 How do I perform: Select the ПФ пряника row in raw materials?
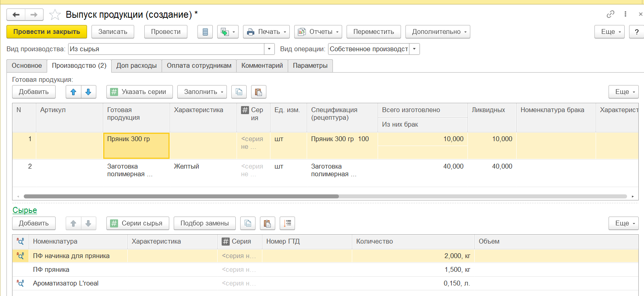pos(51,270)
